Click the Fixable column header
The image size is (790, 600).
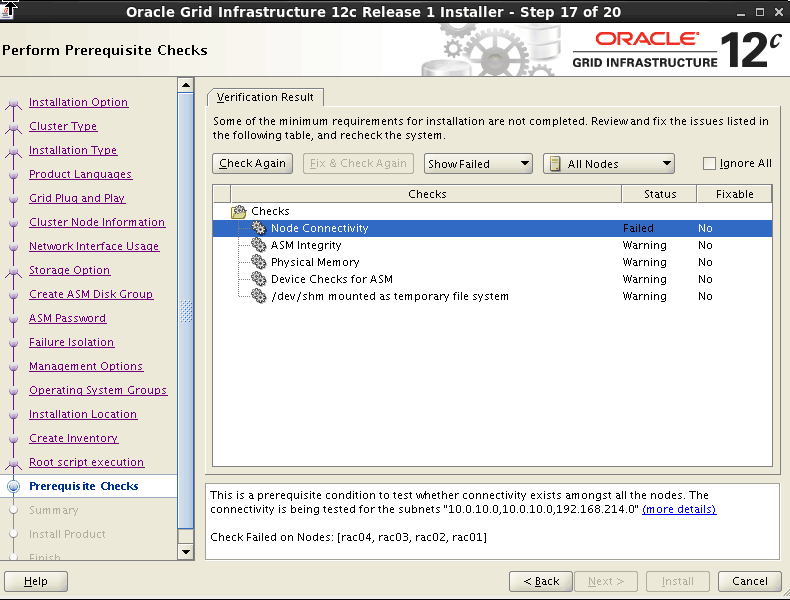735,194
